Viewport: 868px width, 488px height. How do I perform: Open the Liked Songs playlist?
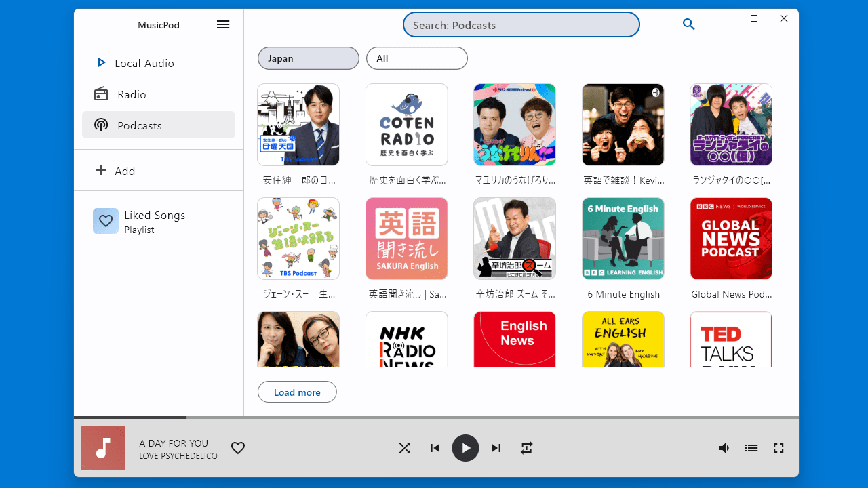(159, 222)
